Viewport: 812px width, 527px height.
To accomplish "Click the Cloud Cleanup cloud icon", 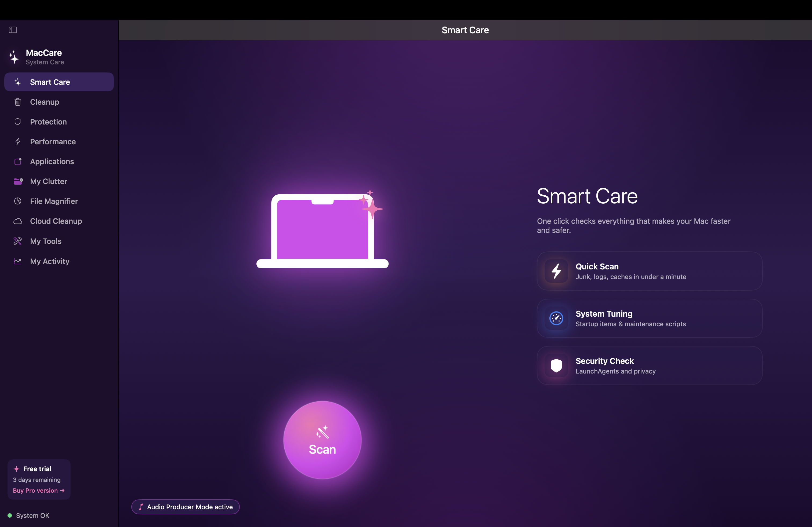I will tap(18, 221).
